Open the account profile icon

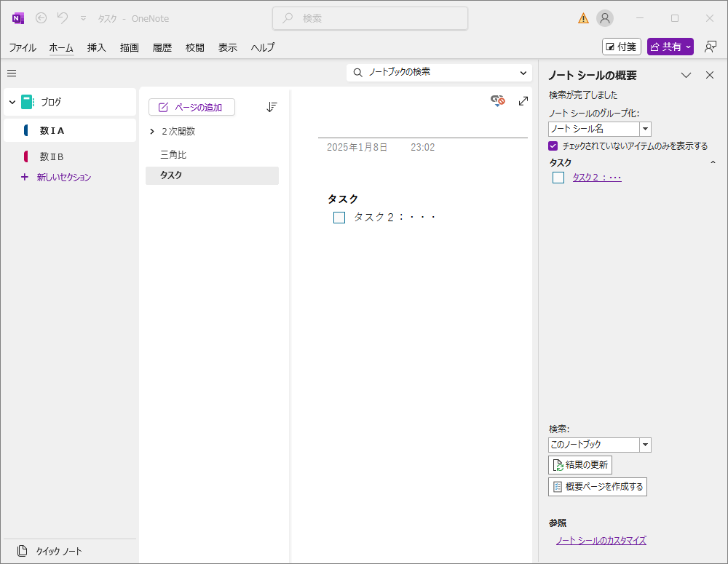pos(604,18)
